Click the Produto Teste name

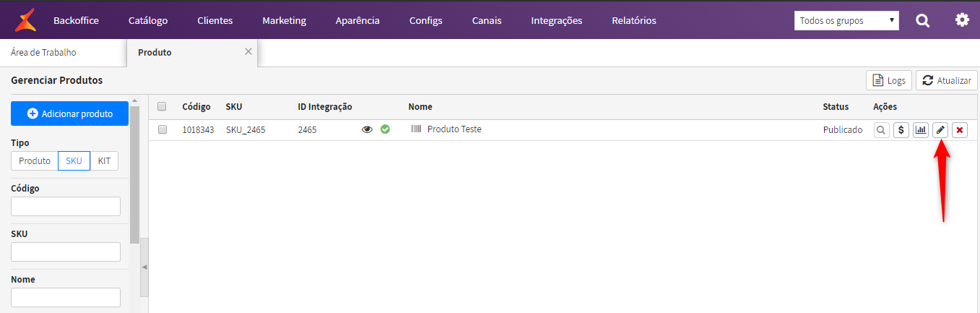(454, 129)
